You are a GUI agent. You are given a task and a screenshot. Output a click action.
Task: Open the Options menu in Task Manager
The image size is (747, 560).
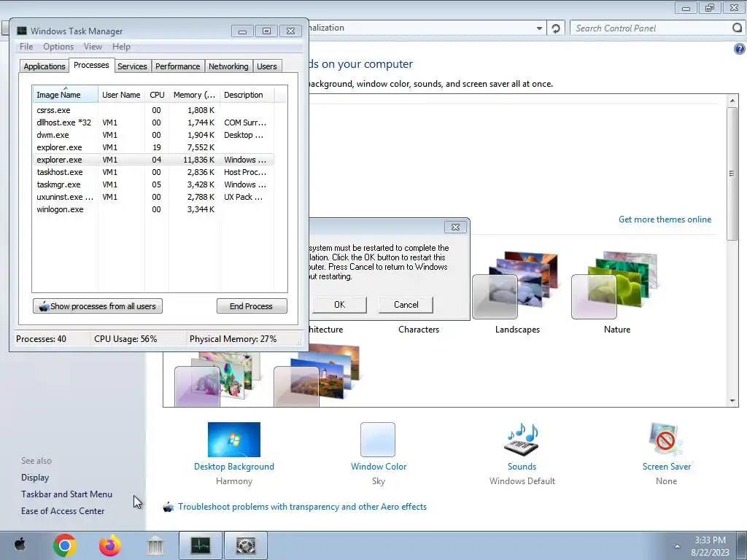58,47
